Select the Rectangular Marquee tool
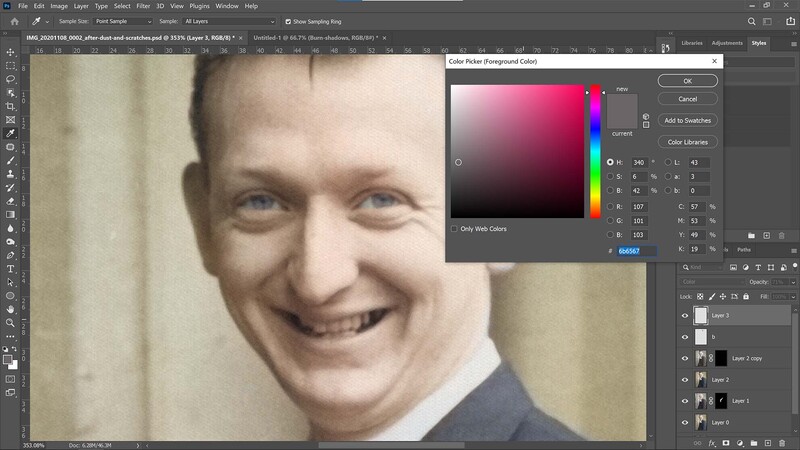 [x=10, y=66]
